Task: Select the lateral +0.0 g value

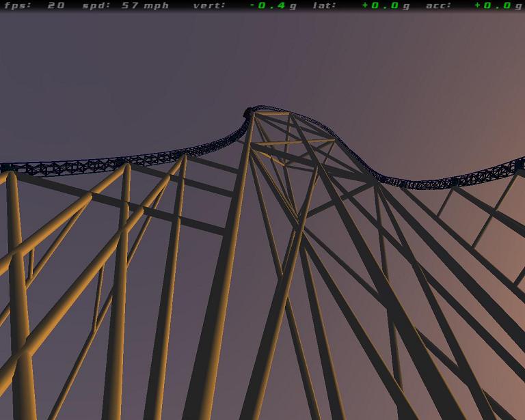Action: tap(386, 5)
